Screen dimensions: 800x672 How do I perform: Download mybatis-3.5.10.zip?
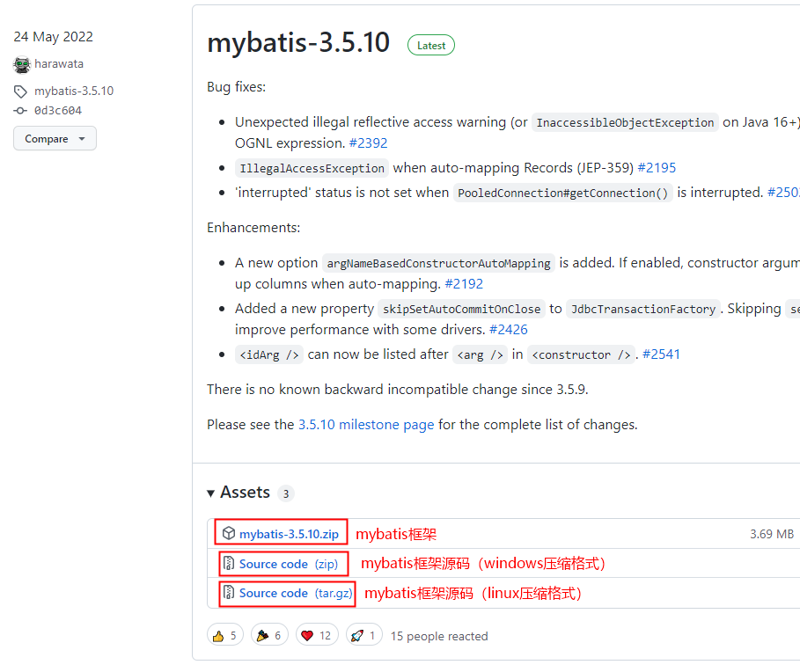tap(289, 534)
